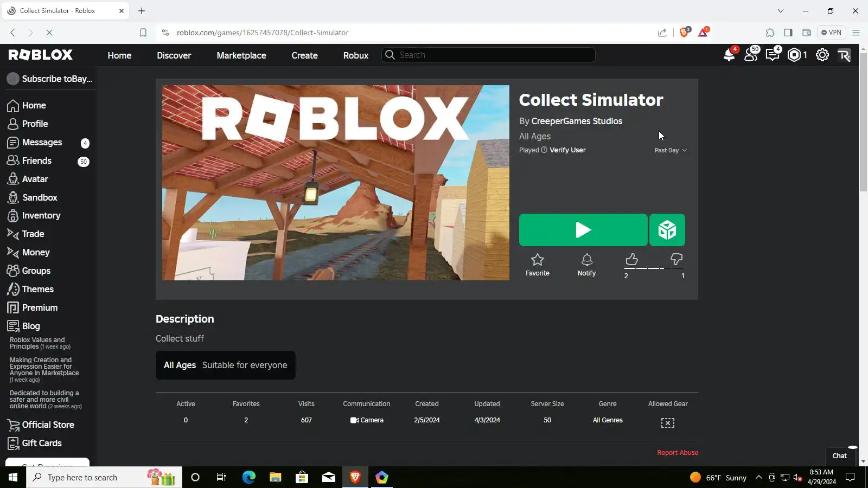This screenshot has height=488, width=868.
Task: Open browser extensions puzzle icon
Action: 770,33
